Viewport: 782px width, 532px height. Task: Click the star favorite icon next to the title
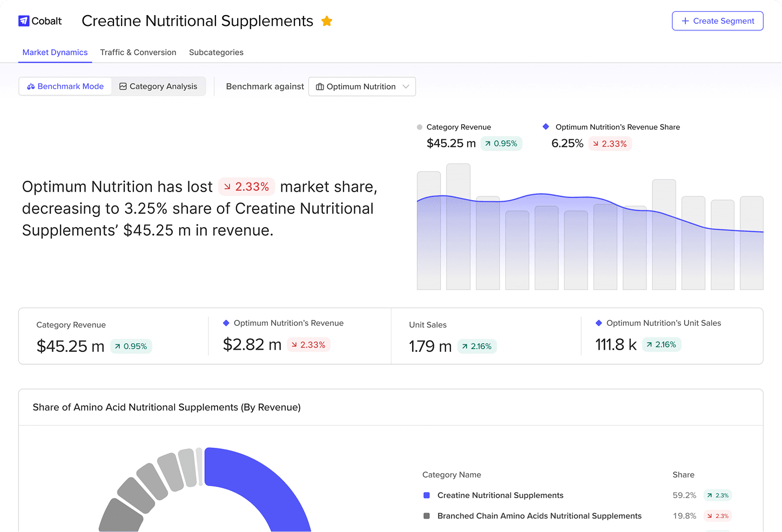point(327,21)
